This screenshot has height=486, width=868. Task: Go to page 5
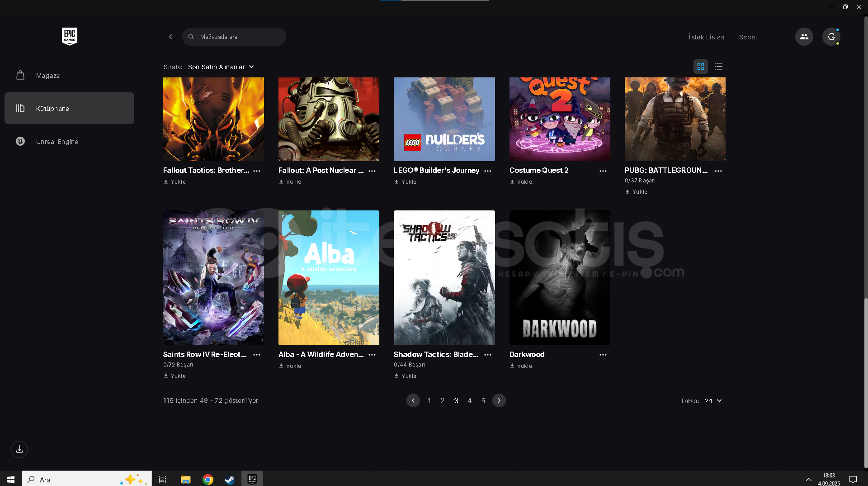[x=483, y=400]
